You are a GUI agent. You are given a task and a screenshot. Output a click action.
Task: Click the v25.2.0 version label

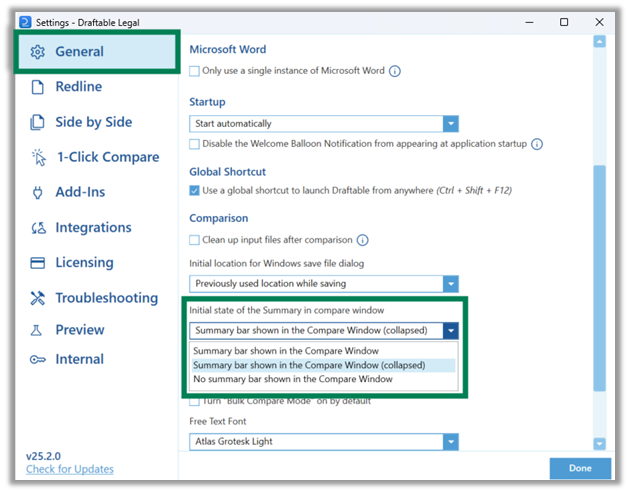(43, 456)
